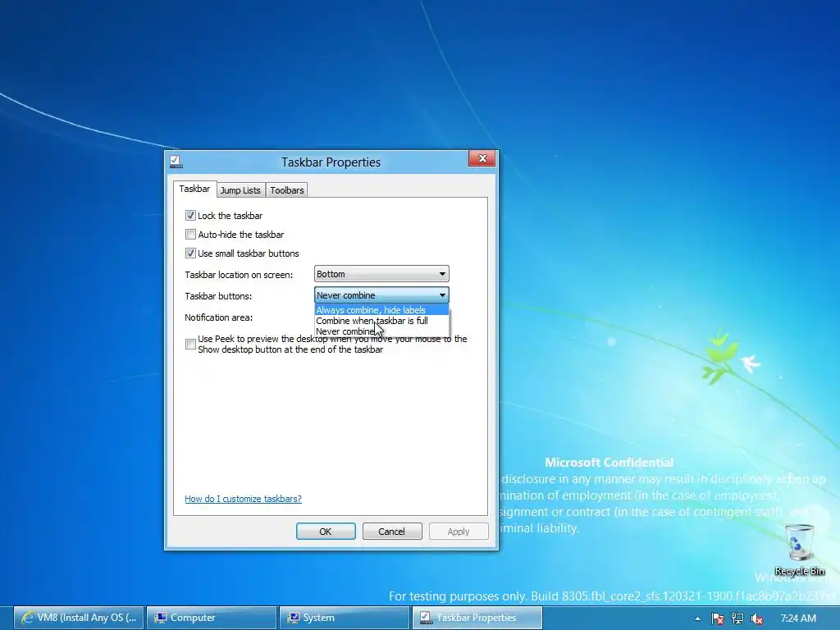
Task: Collapse the Taskbar buttons combo box
Action: [381, 295]
